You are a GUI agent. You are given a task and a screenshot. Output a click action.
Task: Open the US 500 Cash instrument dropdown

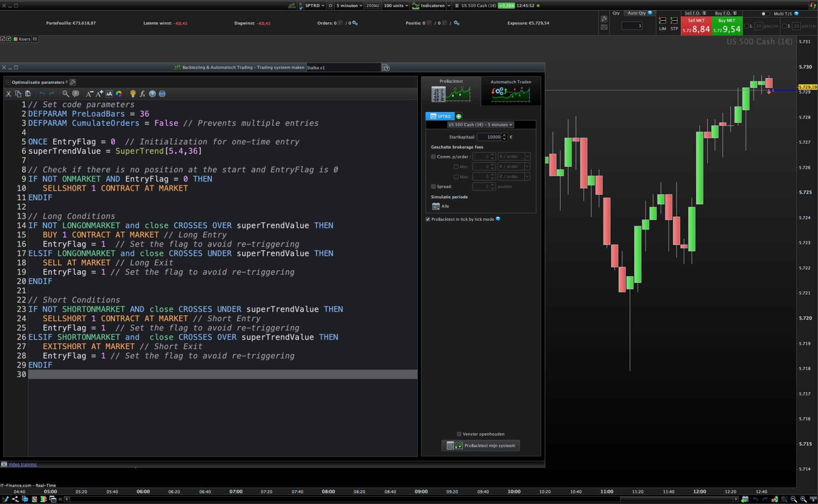[480, 125]
